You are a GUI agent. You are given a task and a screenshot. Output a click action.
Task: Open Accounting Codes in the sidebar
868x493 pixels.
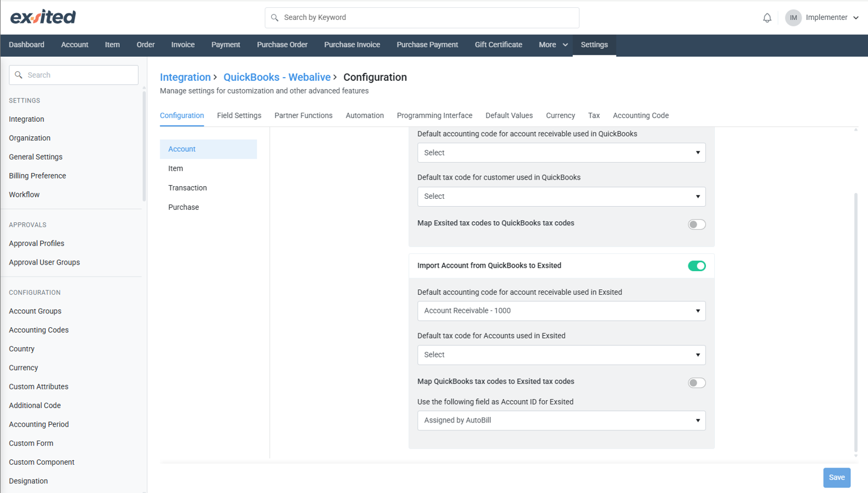pos(39,330)
